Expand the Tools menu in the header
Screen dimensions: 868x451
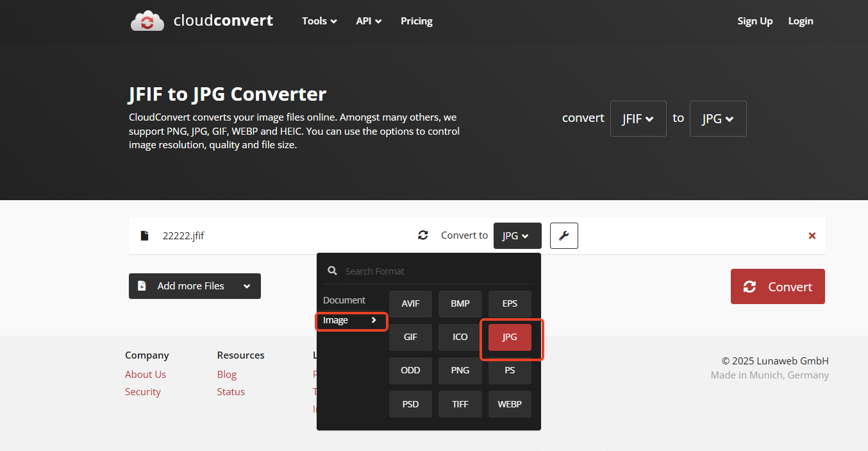[x=319, y=21]
